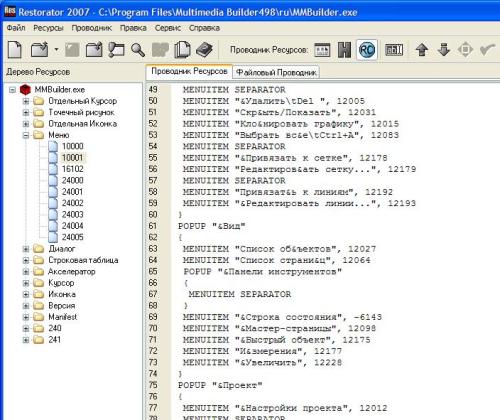Select menu resource 16102

tap(72, 169)
